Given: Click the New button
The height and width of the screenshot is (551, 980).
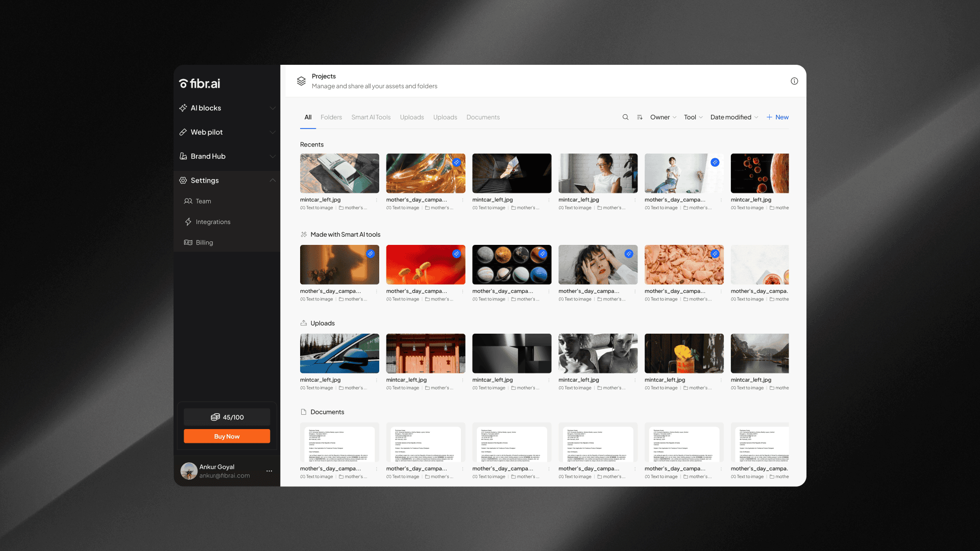Looking at the screenshot, I should coord(777,117).
